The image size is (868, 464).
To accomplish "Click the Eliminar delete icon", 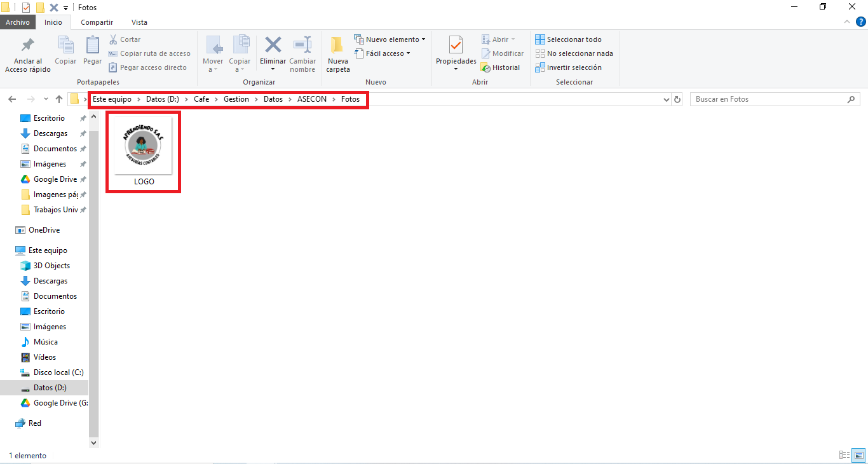I will point(273,46).
